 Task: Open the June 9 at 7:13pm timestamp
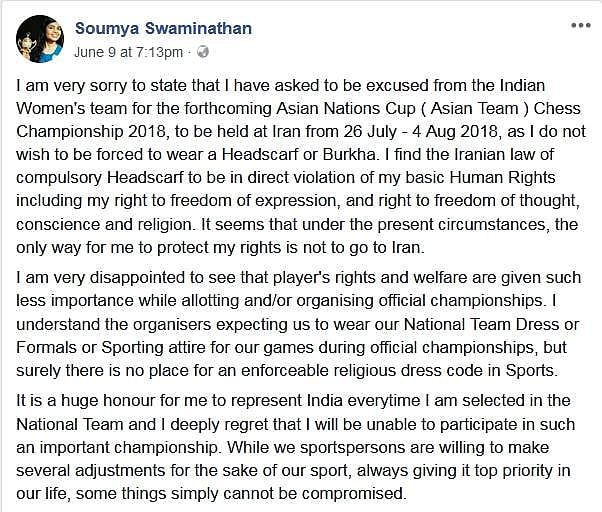129,51
